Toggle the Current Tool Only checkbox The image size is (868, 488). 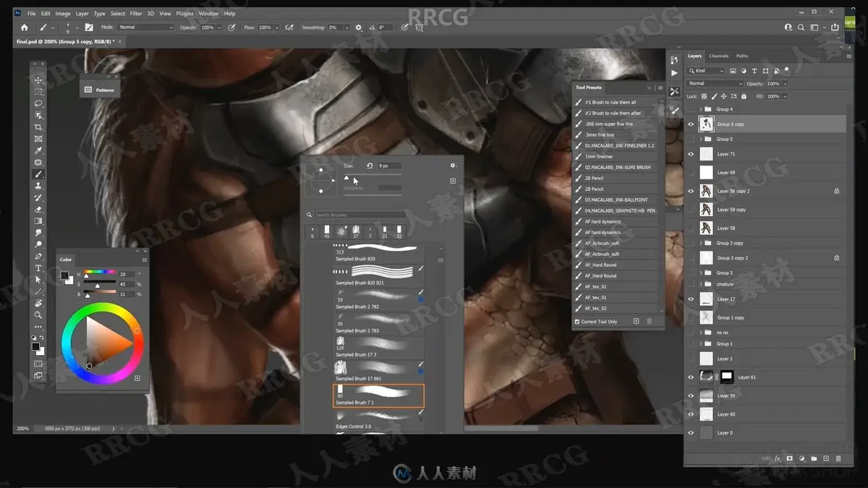[x=577, y=322]
